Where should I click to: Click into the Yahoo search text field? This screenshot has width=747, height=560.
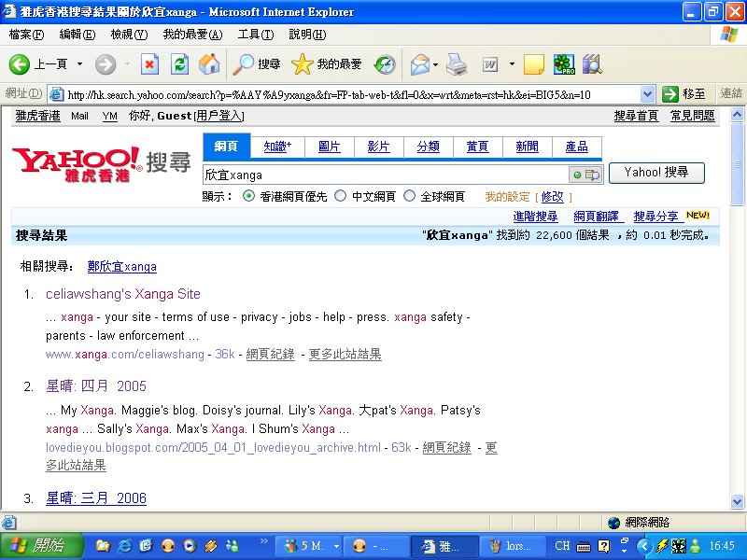pyautogui.click(x=386, y=175)
